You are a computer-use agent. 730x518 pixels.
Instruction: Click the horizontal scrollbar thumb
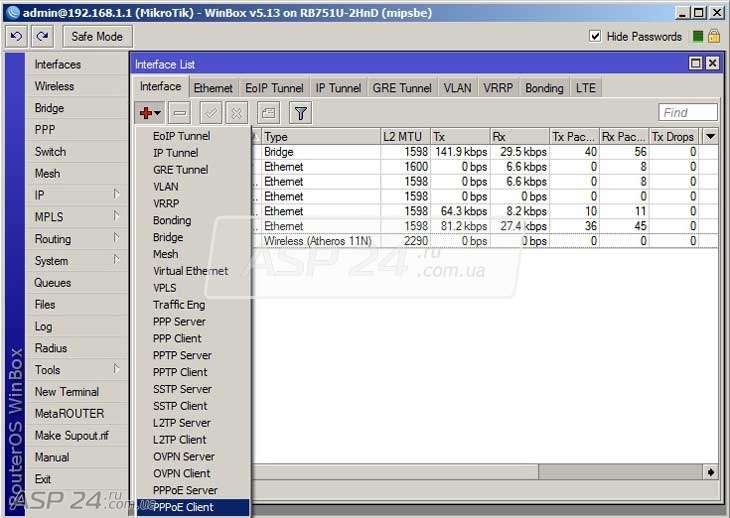click(621, 472)
